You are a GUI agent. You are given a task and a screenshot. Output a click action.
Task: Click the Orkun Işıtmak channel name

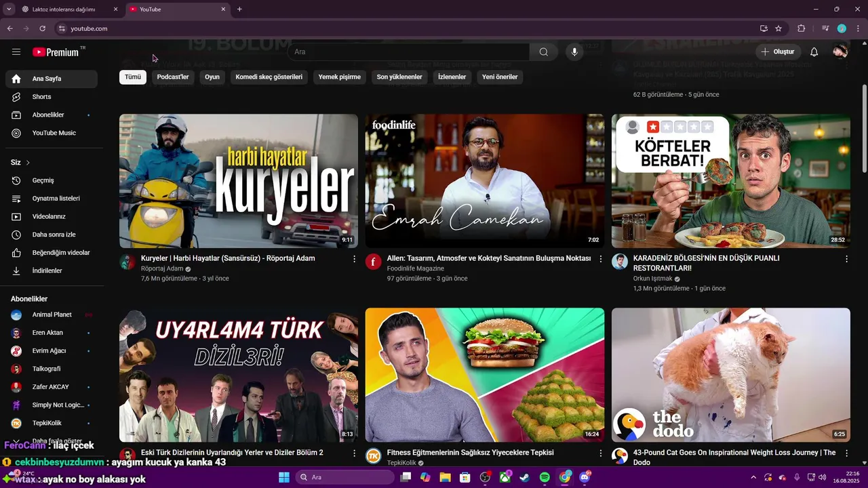point(653,279)
